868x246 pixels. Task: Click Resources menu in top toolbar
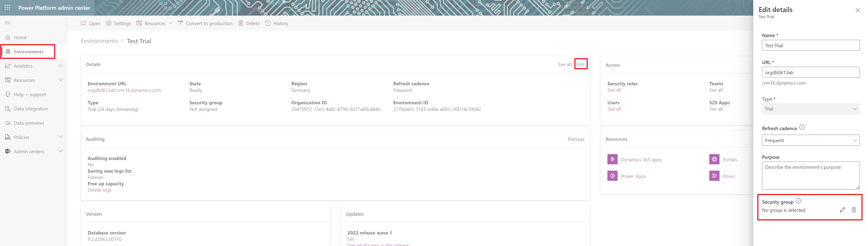coord(155,23)
